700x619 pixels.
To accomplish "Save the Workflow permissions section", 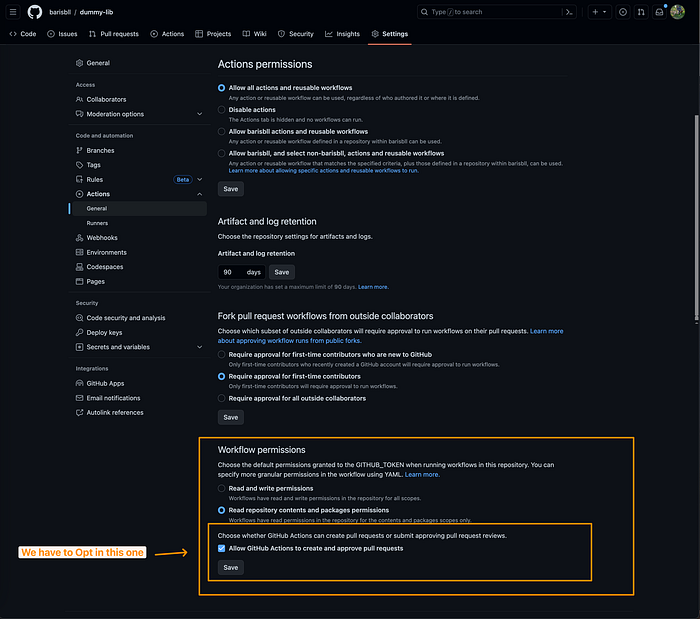I will 231,568.
